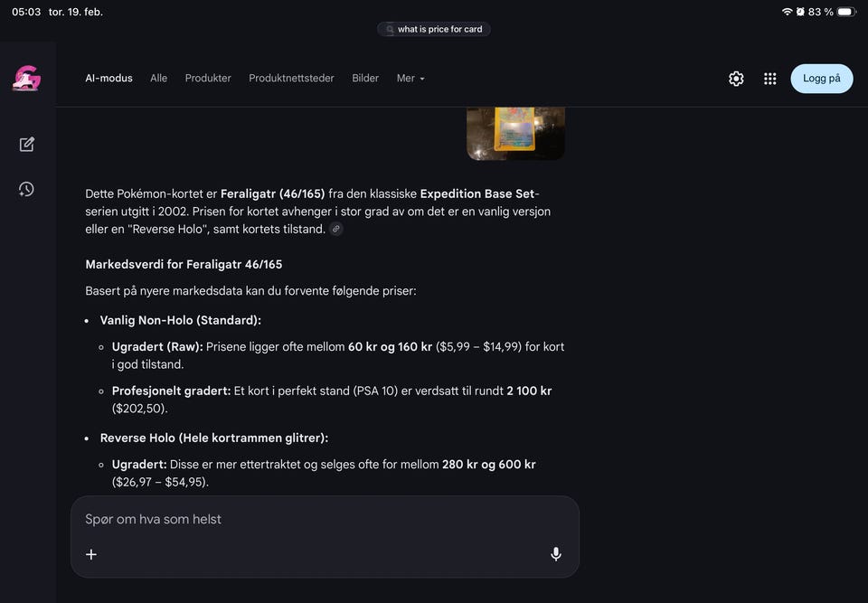Select 'Ugradert (Raw):' label
Screen dimensions: 868x603
click(x=157, y=346)
